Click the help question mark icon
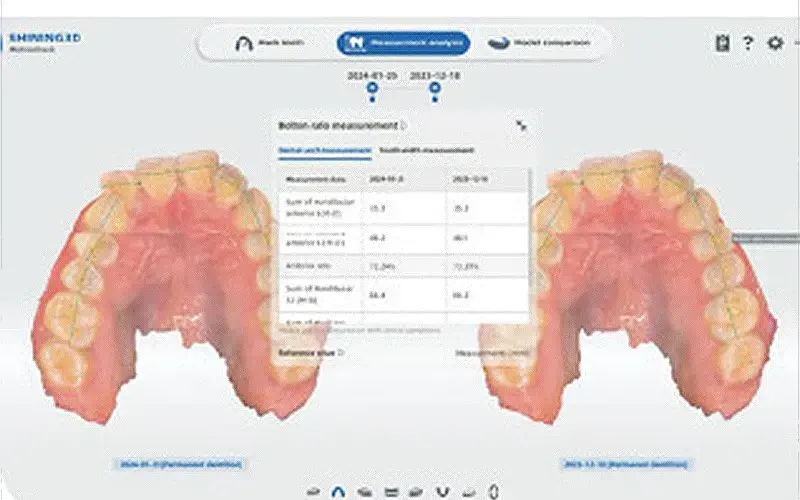This screenshot has width=800, height=500. pyautogui.click(x=748, y=43)
